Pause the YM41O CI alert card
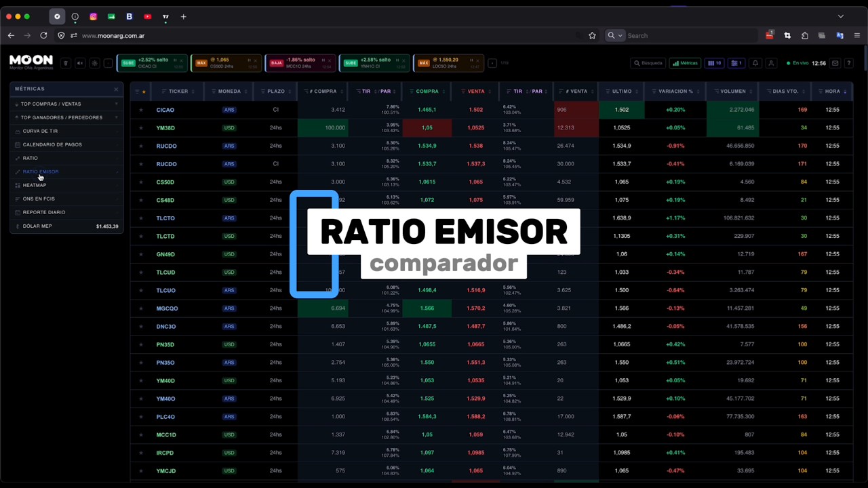The image size is (868, 488). pyautogui.click(x=397, y=60)
